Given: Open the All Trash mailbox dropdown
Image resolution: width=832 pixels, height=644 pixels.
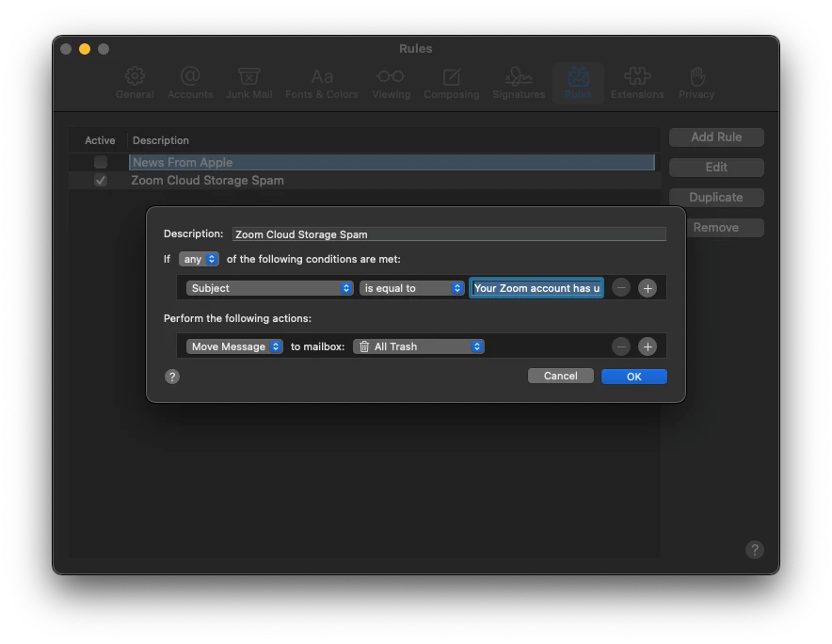Looking at the screenshot, I should pos(419,346).
